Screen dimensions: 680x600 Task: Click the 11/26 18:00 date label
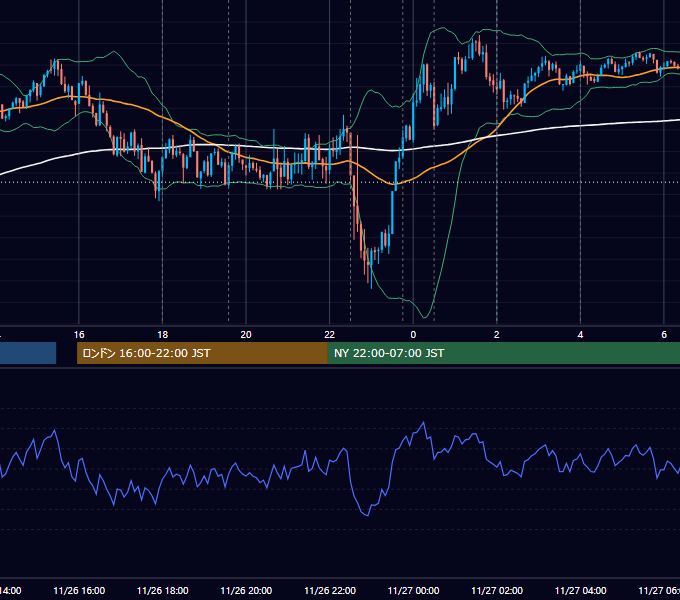(x=163, y=590)
